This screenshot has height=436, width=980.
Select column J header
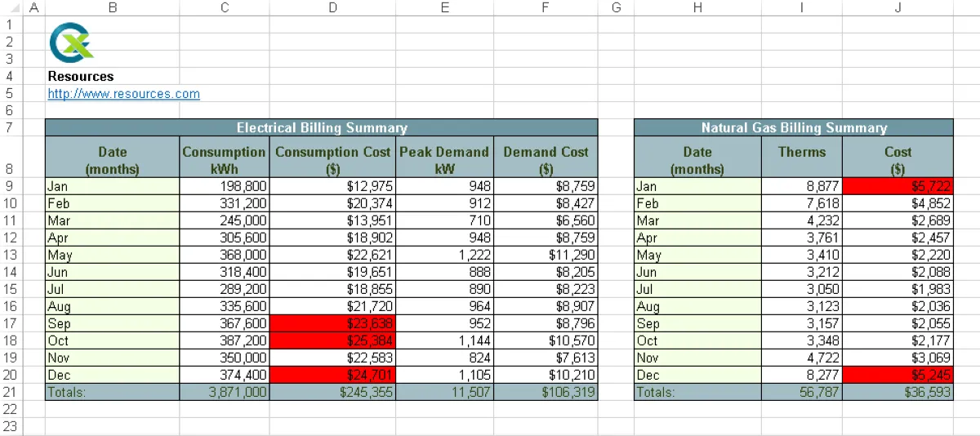tap(898, 7)
